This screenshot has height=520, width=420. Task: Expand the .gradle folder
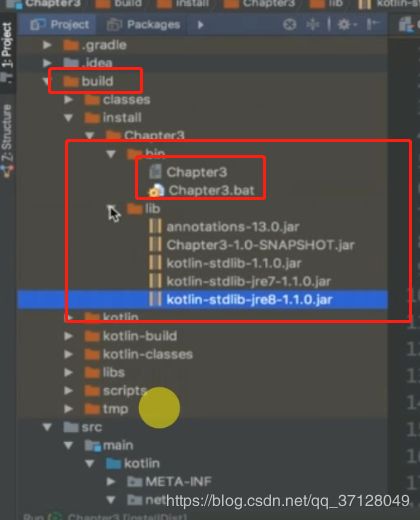coord(47,45)
